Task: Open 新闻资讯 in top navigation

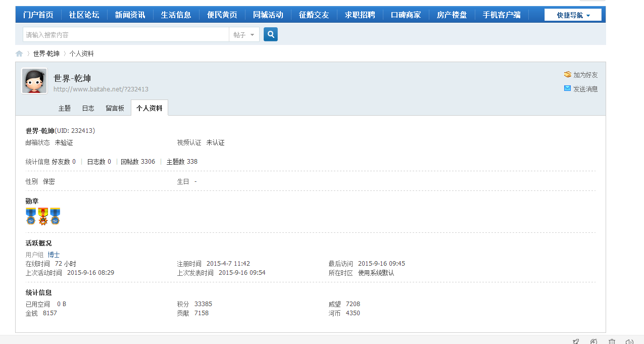Action: pyautogui.click(x=130, y=15)
